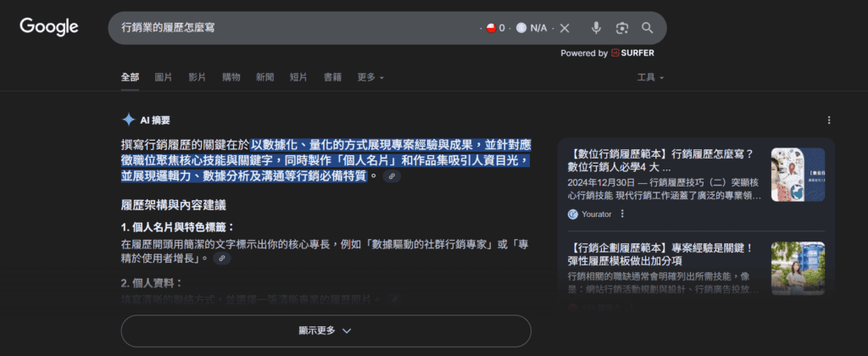The image size is (868, 356).
Task: Click the 1. 個人名片與特色標籤 heading
Action: 178,227
